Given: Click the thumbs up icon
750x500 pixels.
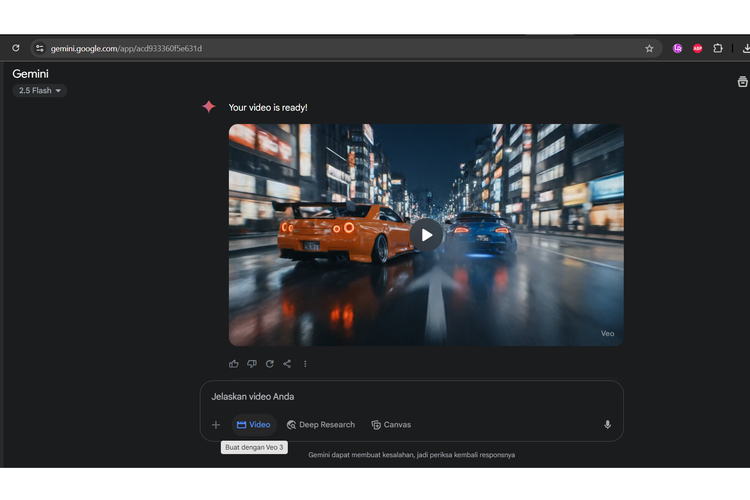Looking at the screenshot, I should (x=234, y=364).
